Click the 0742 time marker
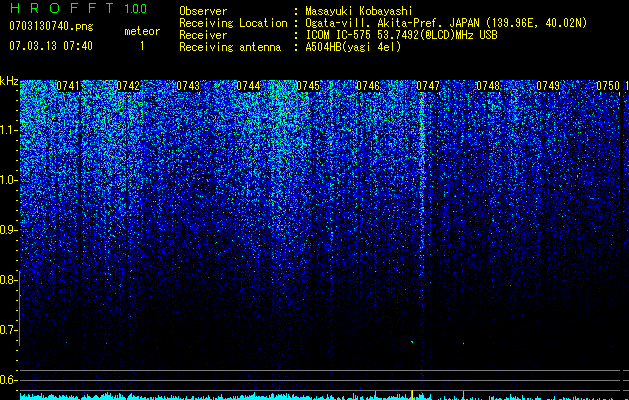 128,86
